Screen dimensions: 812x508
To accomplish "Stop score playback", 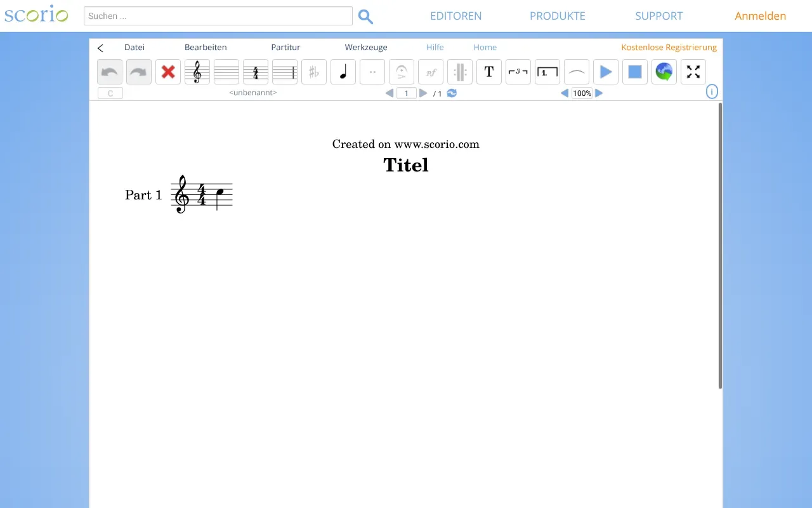I will click(635, 72).
